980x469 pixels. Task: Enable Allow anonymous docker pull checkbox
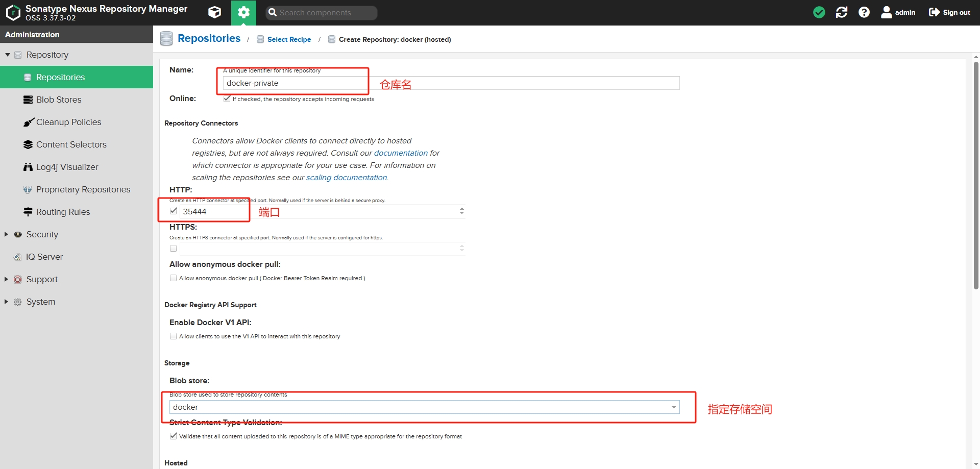tap(174, 278)
